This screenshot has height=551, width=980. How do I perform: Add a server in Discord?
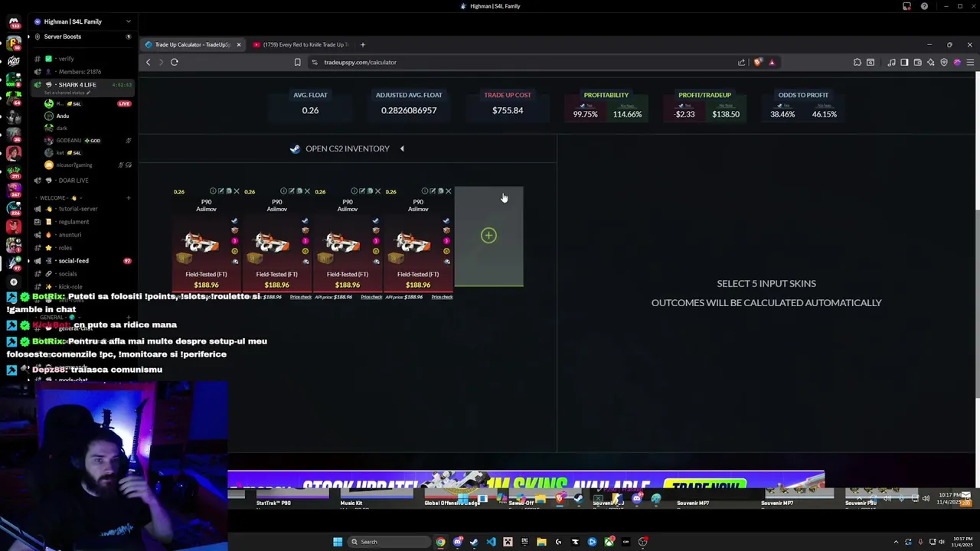(13, 282)
